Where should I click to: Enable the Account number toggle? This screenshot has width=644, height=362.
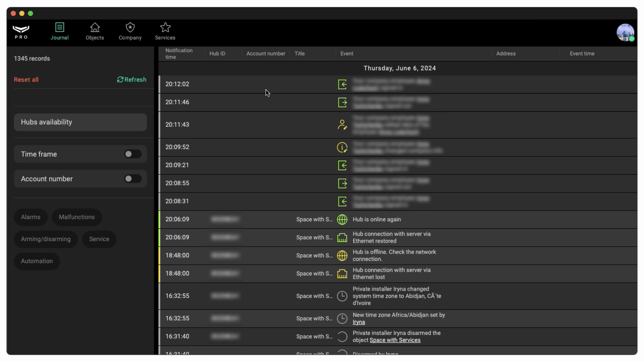coord(133,179)
